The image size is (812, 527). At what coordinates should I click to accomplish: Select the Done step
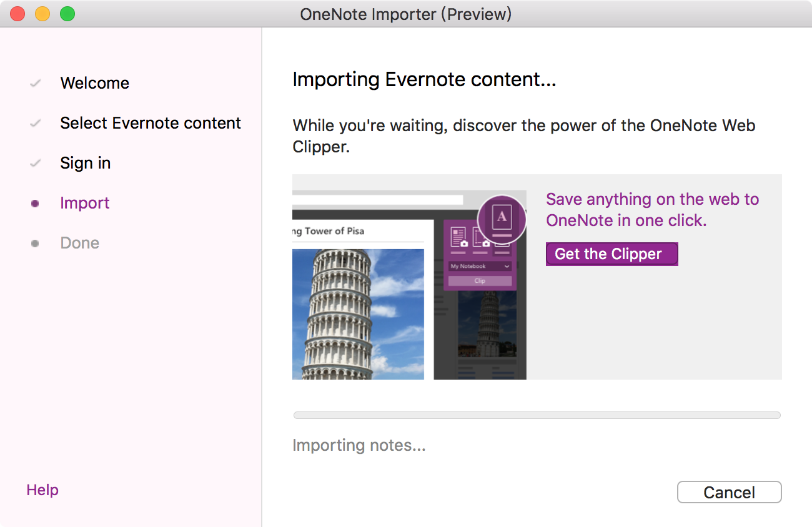tap(79, 243)
